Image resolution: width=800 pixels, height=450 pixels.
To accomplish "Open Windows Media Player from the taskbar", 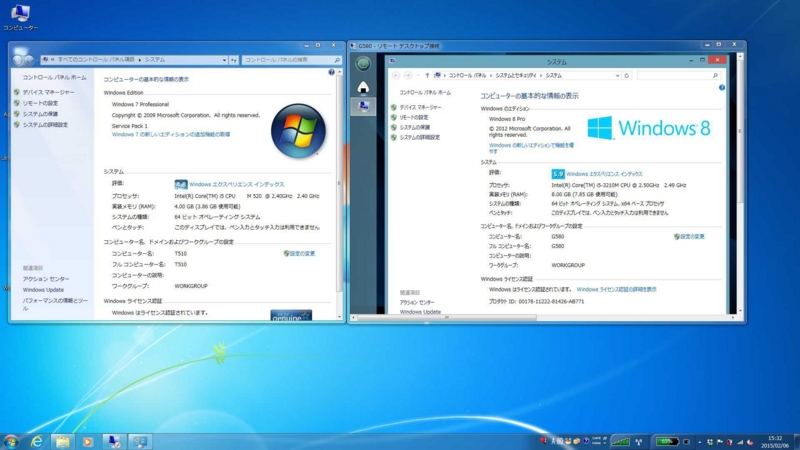I will 87,442.
